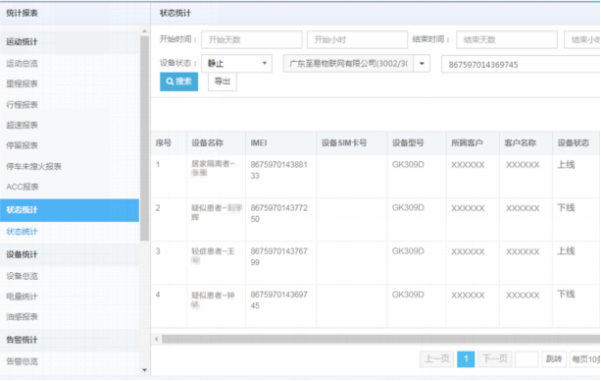Screen dimensions: 601x381
Task: Focus the 结束天数 input field
Action: click(506, 39)
